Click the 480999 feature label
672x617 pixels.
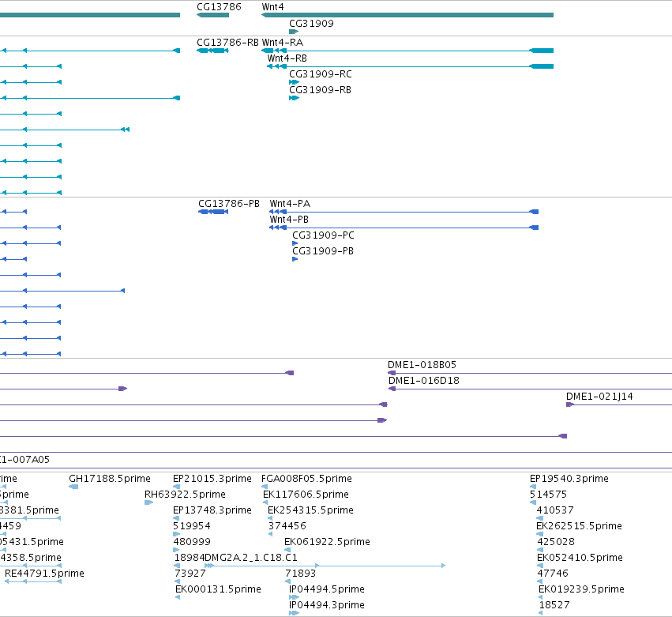(192, 542)
